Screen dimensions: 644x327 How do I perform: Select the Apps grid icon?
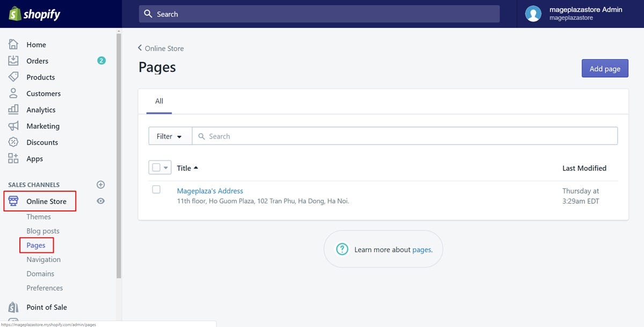tap(13, 158)
